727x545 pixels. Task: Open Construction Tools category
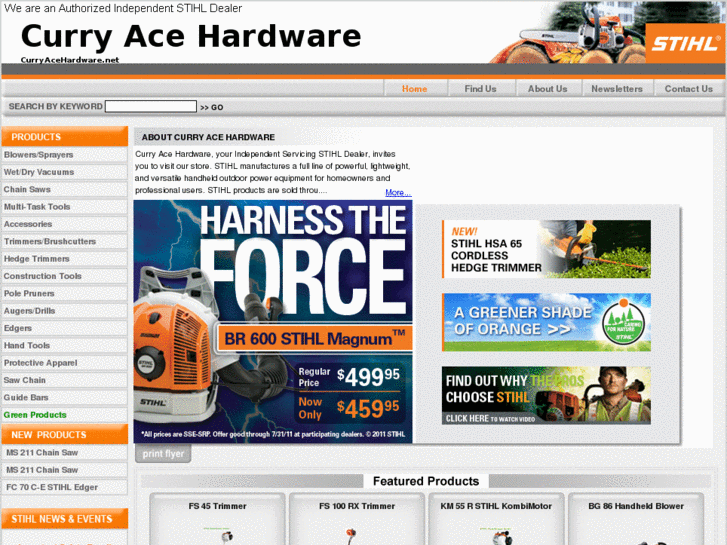(x=64, y=276)
